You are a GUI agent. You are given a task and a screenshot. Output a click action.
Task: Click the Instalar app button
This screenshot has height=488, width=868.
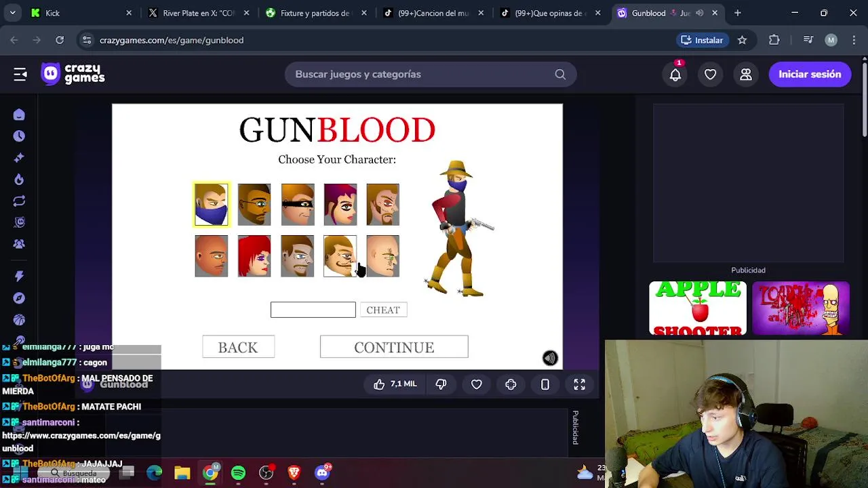703,40
